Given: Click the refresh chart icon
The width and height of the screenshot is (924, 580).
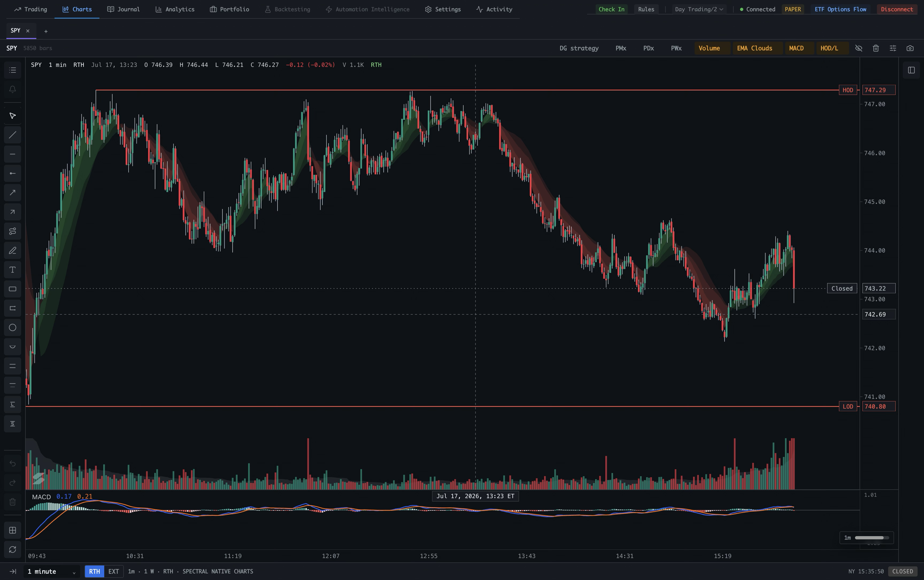Looking at the screenshot, I should click(x=12, y=549).
